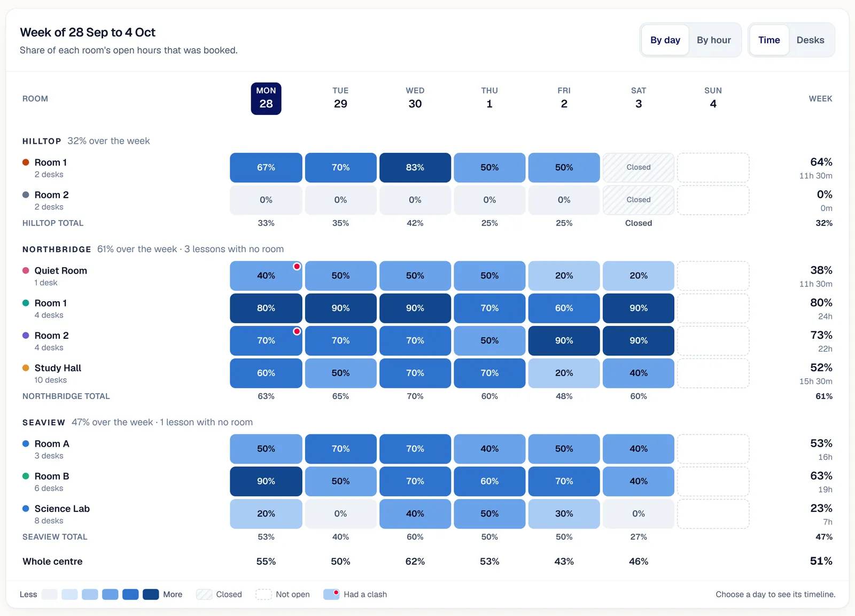
Task: Choose the Time measure
Action: click(769, 40)
